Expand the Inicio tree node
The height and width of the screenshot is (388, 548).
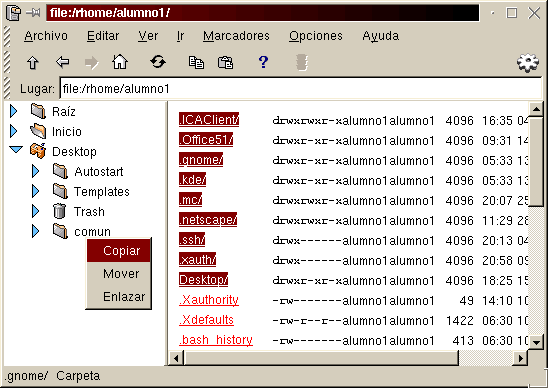click(x=14, y=131)
